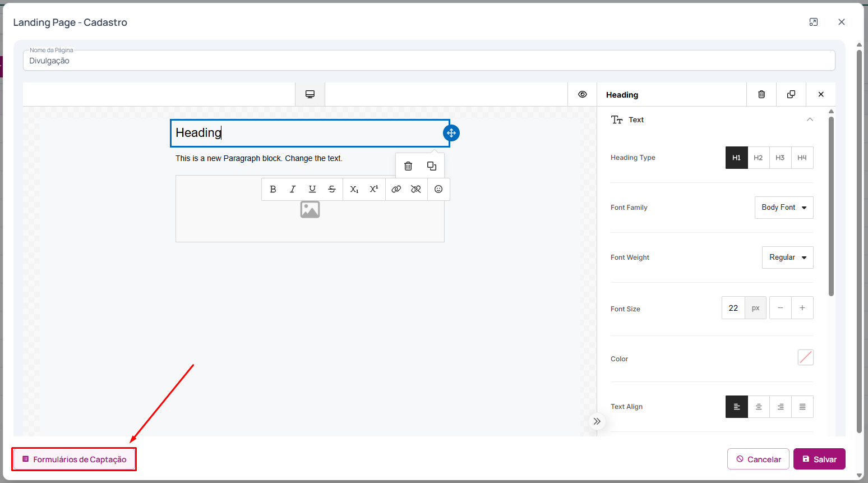
Task: Click the Nome da Página input field
Action: (428, 61)
